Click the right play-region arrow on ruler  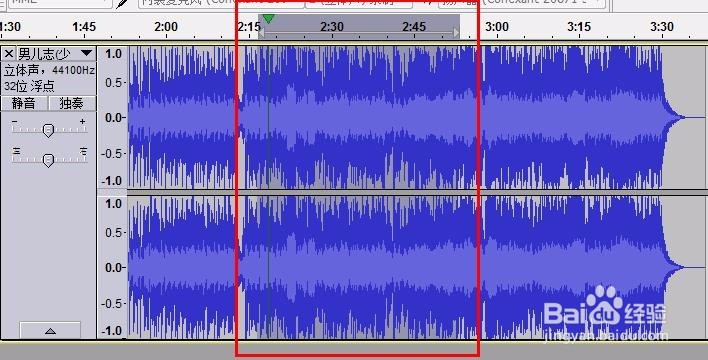[x=456, y=33]
